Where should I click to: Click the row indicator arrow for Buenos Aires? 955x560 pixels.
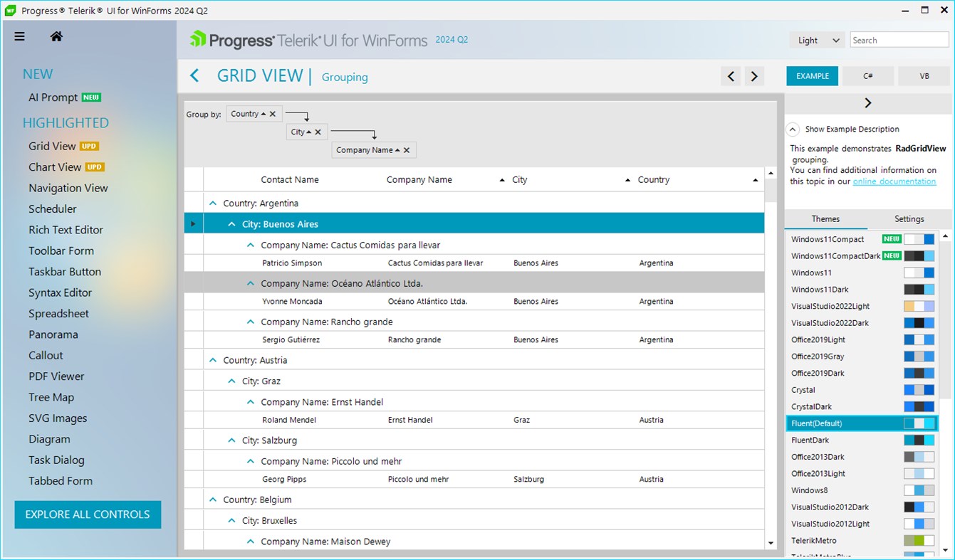193,224
